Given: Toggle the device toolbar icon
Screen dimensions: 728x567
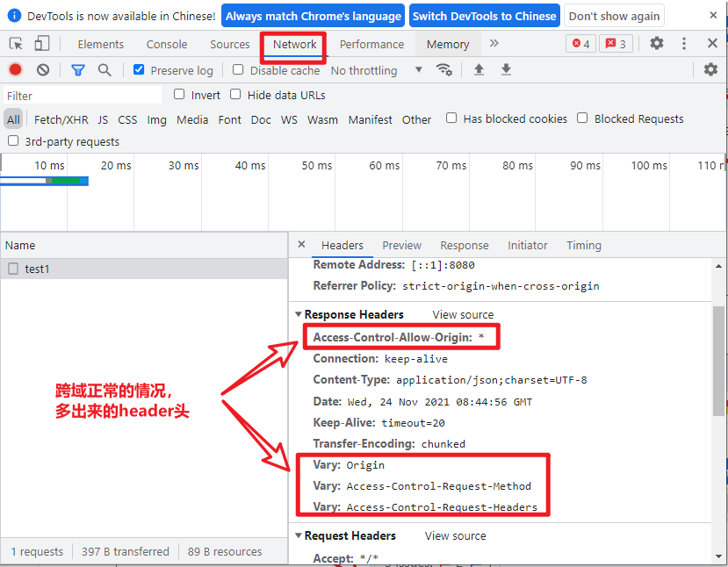Looking at the screenshot, I should [42, 44].
